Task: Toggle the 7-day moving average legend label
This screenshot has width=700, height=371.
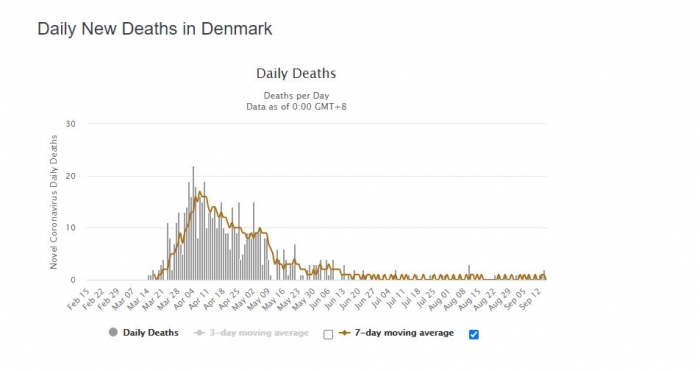Action: tap(404, 333)
